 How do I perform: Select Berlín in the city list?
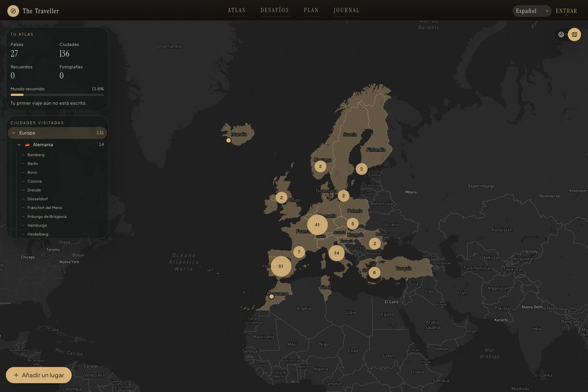click(x=32, y=163)
